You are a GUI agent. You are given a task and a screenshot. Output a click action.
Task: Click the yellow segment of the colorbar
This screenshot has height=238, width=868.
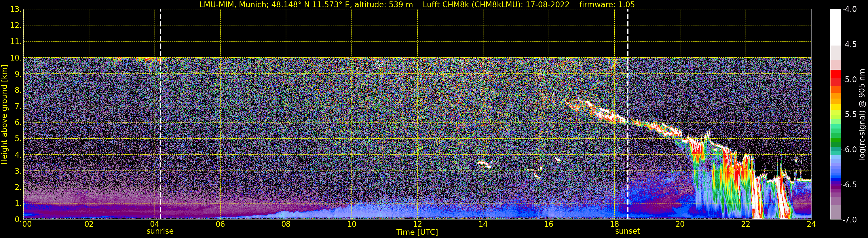836,108
